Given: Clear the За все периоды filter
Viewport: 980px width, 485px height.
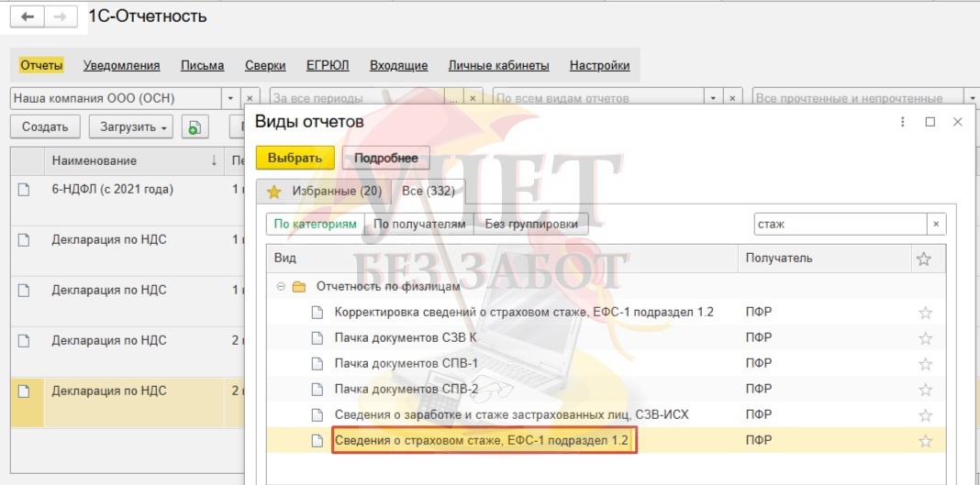Looking at the screenshot, I should pyautogui.click(x=473, y=99).
